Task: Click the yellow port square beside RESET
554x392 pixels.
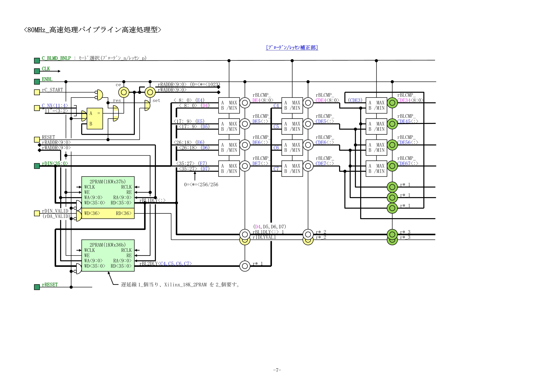Action: (x=37, y=140)
